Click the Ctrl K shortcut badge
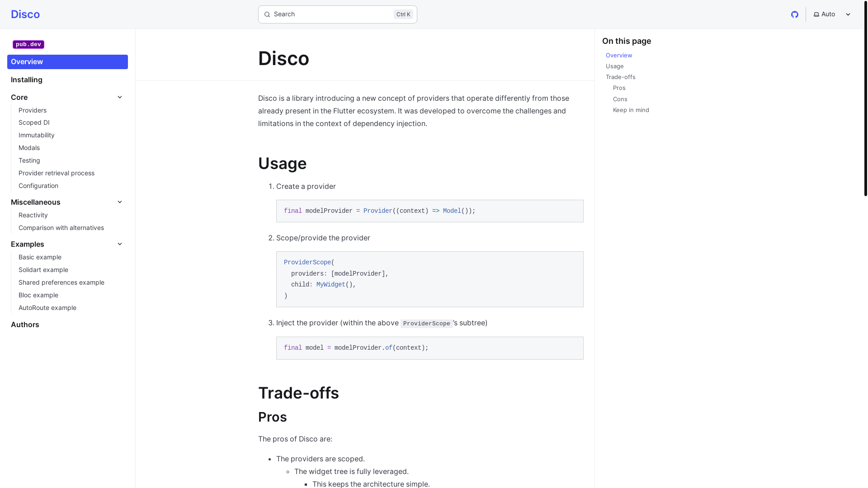 point(403,14)
